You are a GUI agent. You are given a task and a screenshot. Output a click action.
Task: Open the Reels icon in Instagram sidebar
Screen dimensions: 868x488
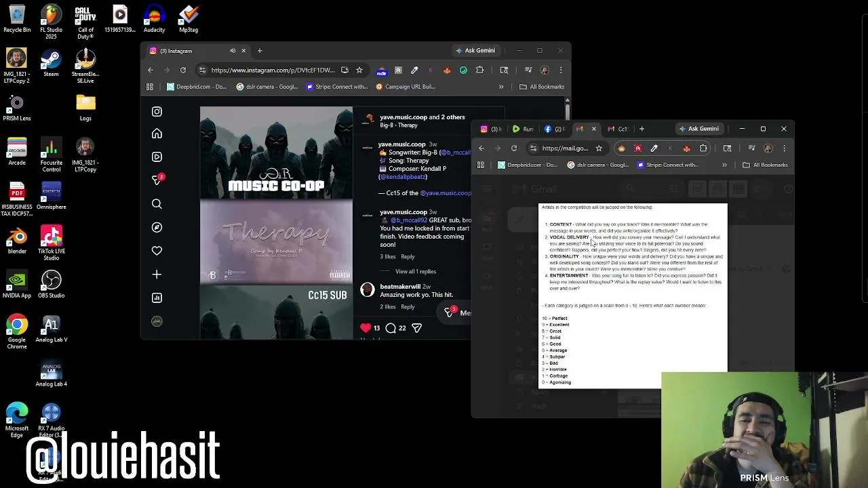click(157, 157)
